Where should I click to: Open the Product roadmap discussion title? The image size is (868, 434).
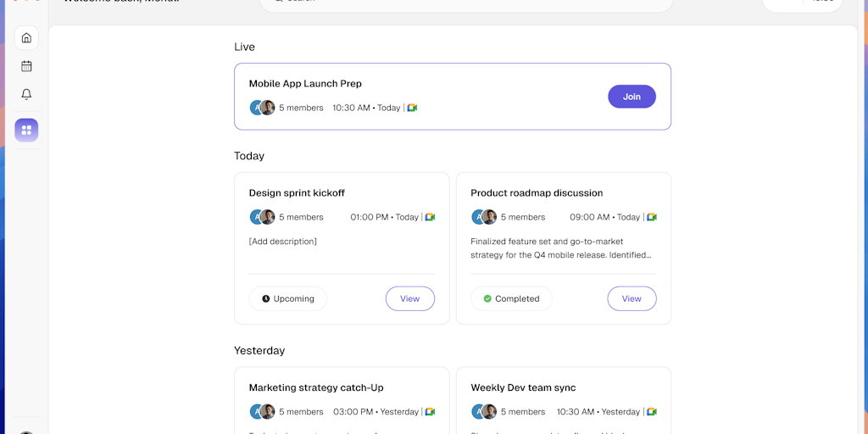537,193
